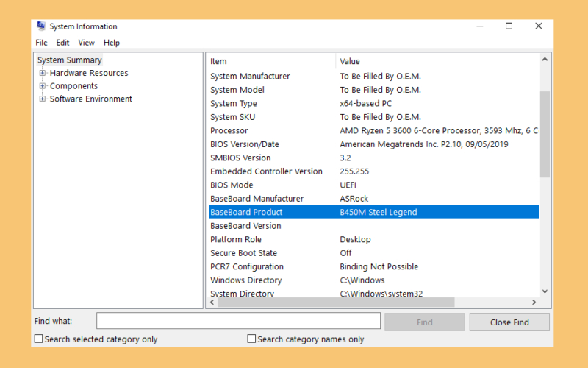The width and height of the screenshot is (588, 368).
Task: Select the BIOS Mode row
Action: pos(374,185)
